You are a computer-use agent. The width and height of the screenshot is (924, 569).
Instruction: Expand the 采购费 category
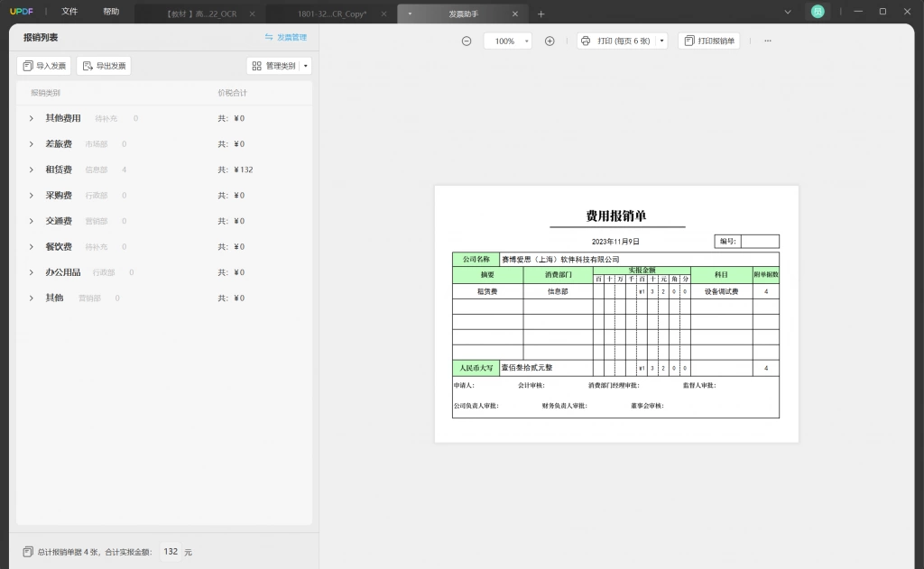click(x=32, y=195)
